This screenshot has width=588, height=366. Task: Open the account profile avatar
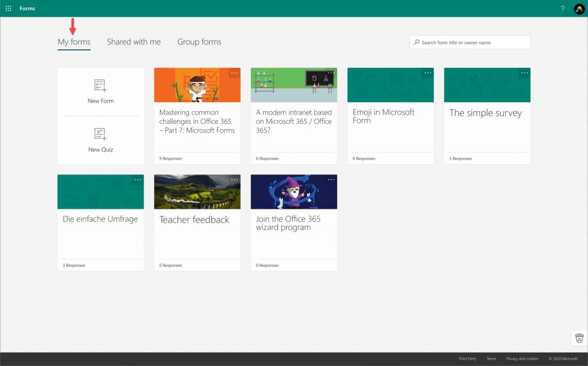tap(579, 9)
